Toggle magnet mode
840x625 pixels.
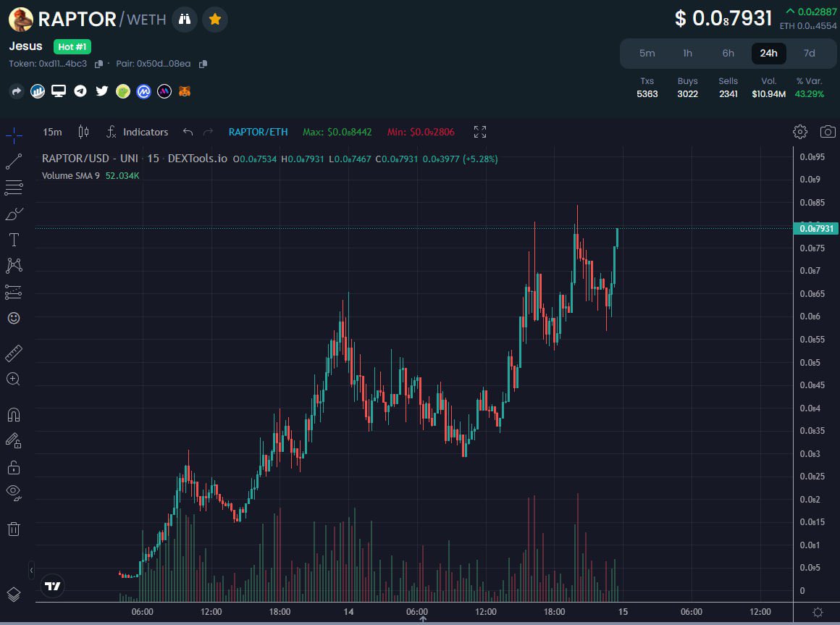(14, 414)
